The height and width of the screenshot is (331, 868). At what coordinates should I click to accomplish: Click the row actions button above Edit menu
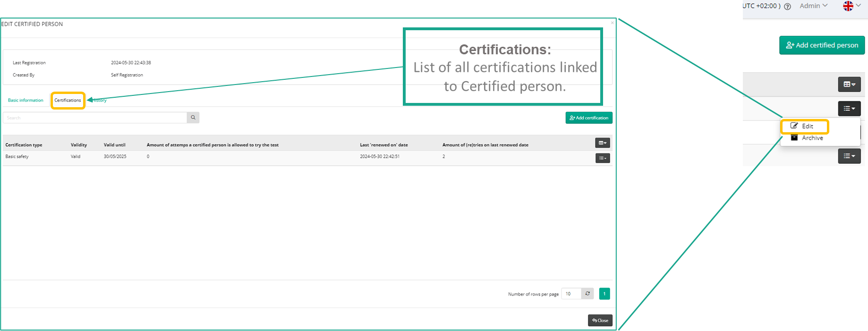(850, 109)
